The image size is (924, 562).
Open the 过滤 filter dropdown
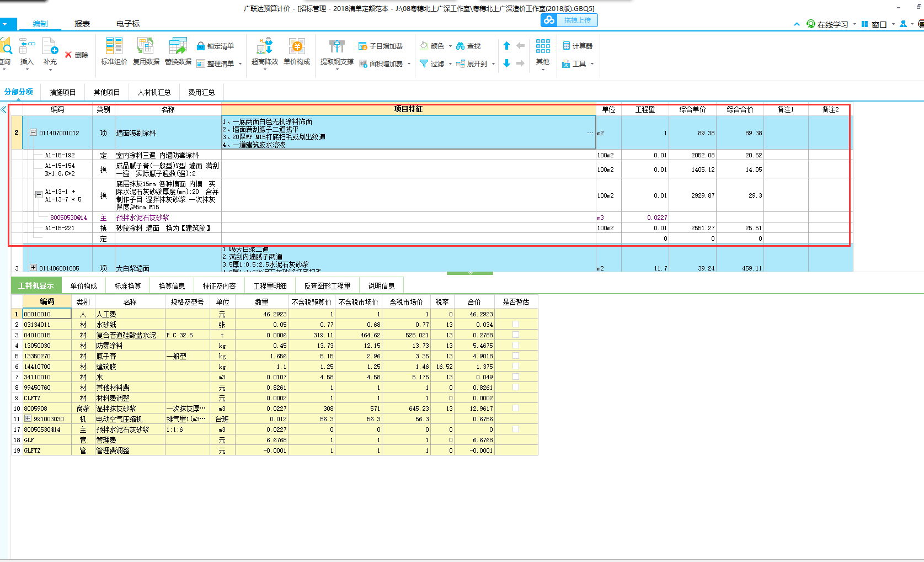(x=450, y=64)
